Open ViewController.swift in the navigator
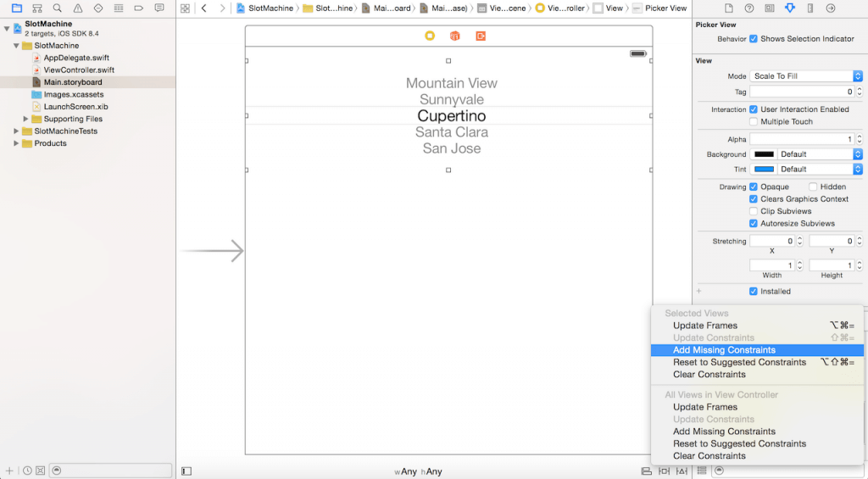 (79, 70)
